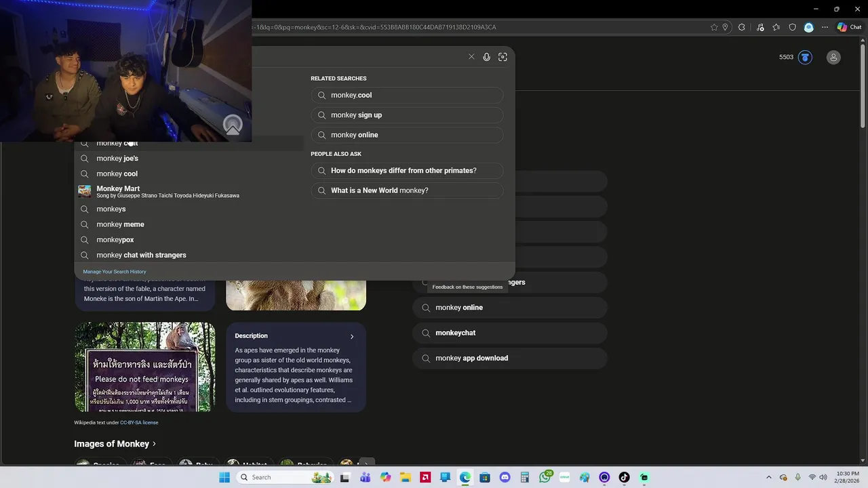
Task: Click the browser profile avatar icon
Action: pos(808,27)
